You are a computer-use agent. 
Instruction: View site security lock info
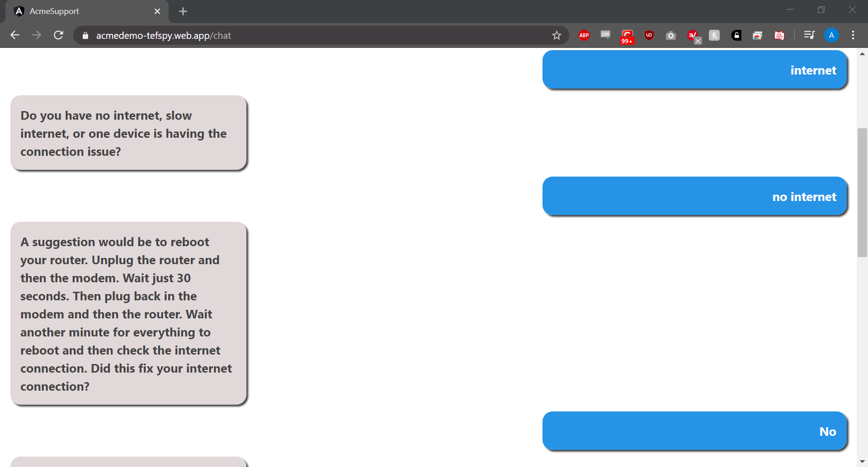click(x=85, y=36)
